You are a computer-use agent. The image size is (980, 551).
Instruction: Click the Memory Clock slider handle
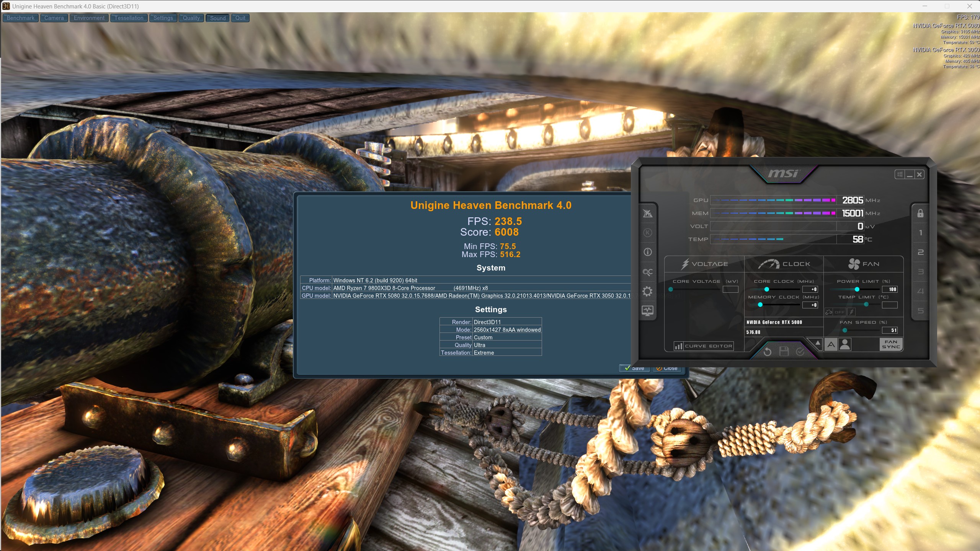pyautogui.click(x=760, y=305)
